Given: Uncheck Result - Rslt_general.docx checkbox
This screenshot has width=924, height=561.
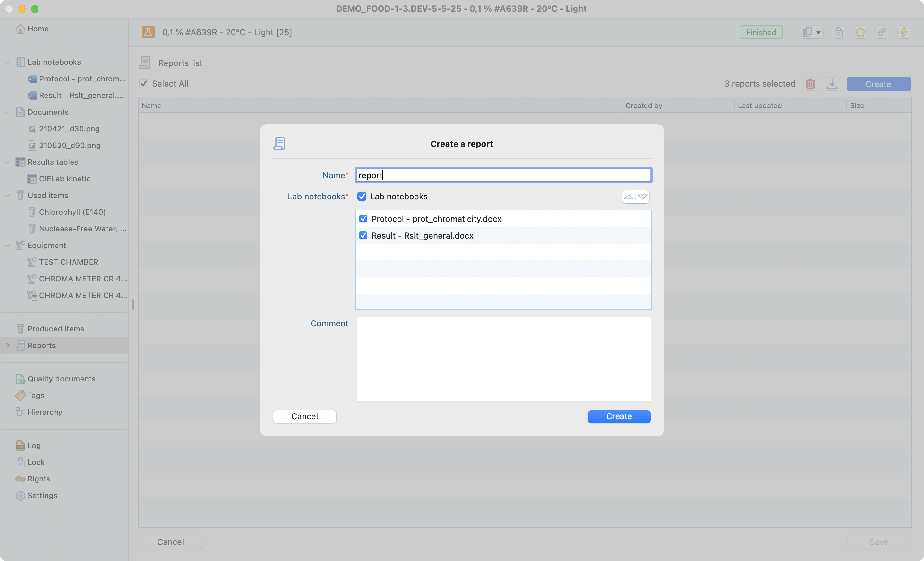Looking at the screenshot, I should click(363, 235).
